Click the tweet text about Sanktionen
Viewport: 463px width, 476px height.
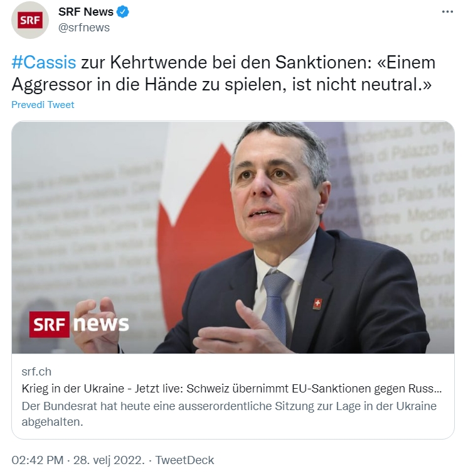pyautogui.click(x=223, y=73)
